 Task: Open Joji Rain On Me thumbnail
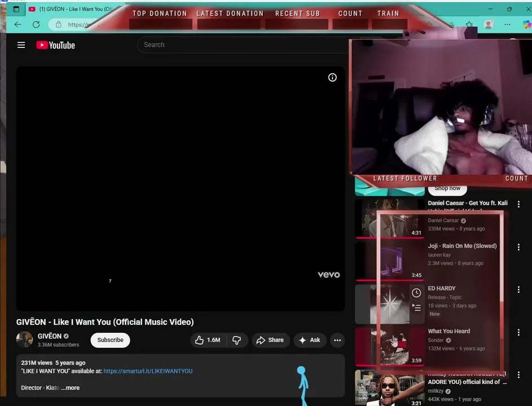tap(389, 261)
